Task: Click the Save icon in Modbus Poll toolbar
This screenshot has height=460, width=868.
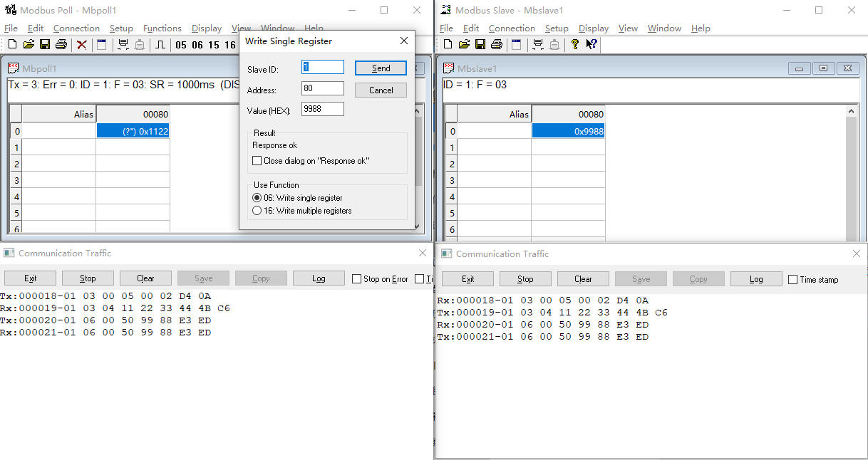Action: tap(45, 45)
